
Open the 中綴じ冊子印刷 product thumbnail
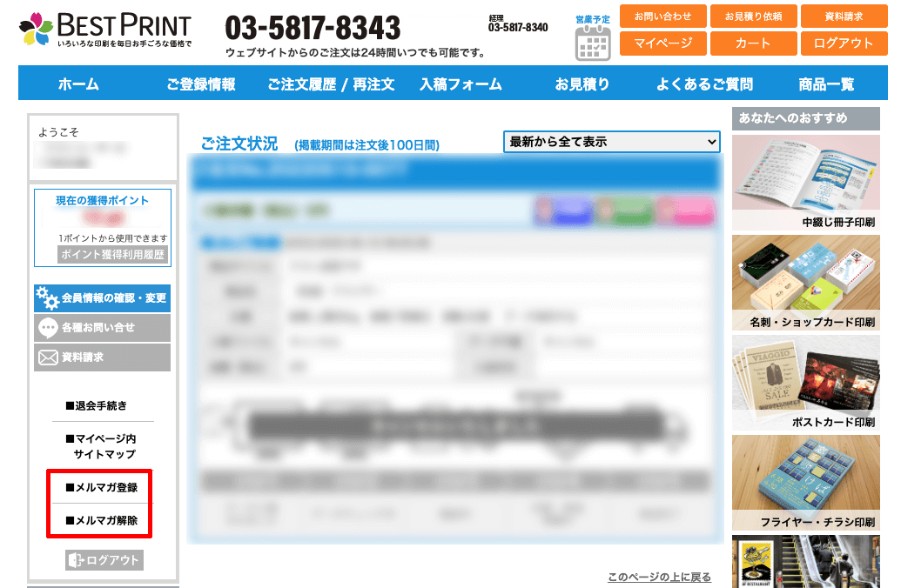pos(805,182)
